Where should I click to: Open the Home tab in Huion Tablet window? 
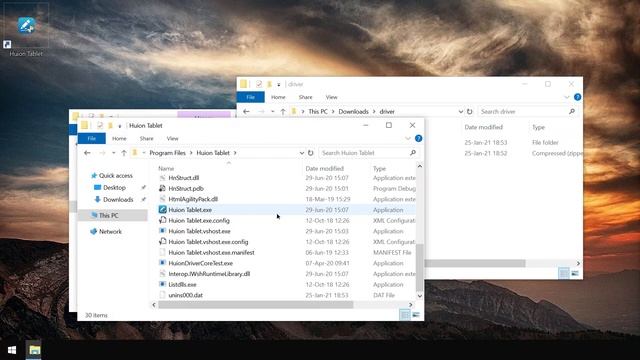119,138
